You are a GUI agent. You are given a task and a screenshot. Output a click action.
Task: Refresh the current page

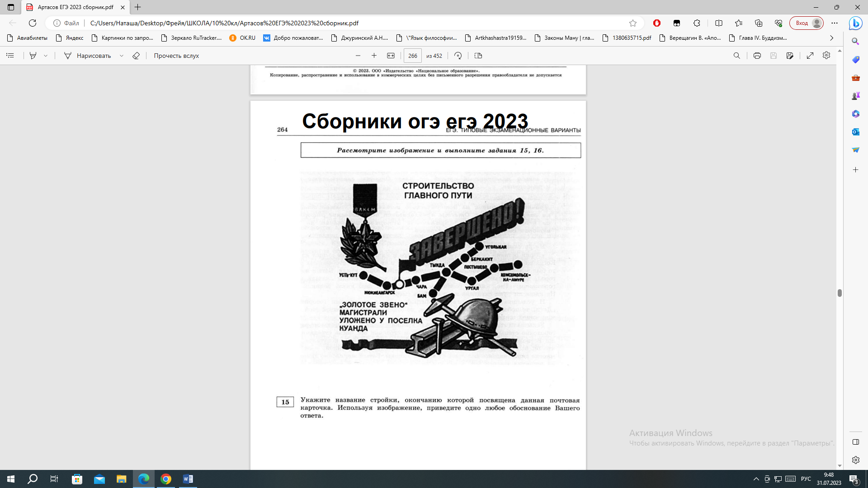33,23
